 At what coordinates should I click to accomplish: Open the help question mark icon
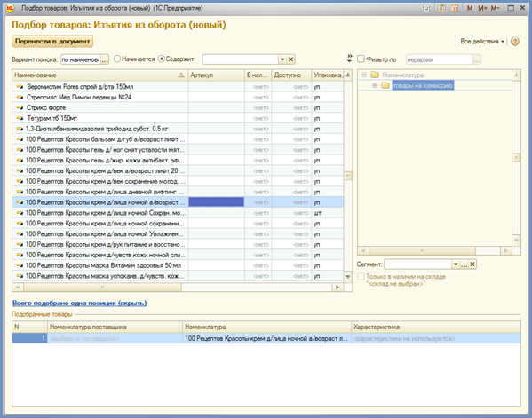coord(515,42)
